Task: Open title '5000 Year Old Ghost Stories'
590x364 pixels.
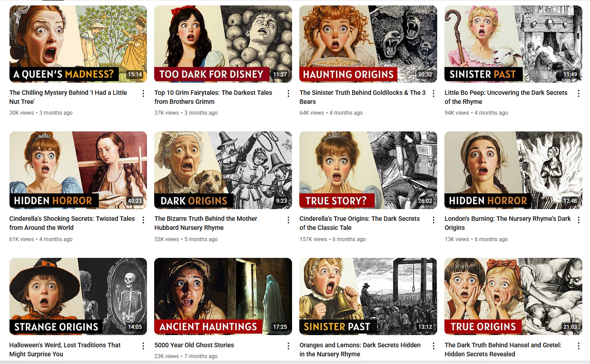Action: click(194, 345)
